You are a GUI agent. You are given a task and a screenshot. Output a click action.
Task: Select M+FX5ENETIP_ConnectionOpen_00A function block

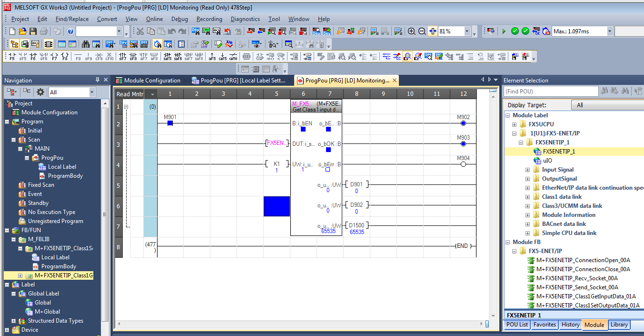click(583, 260)
